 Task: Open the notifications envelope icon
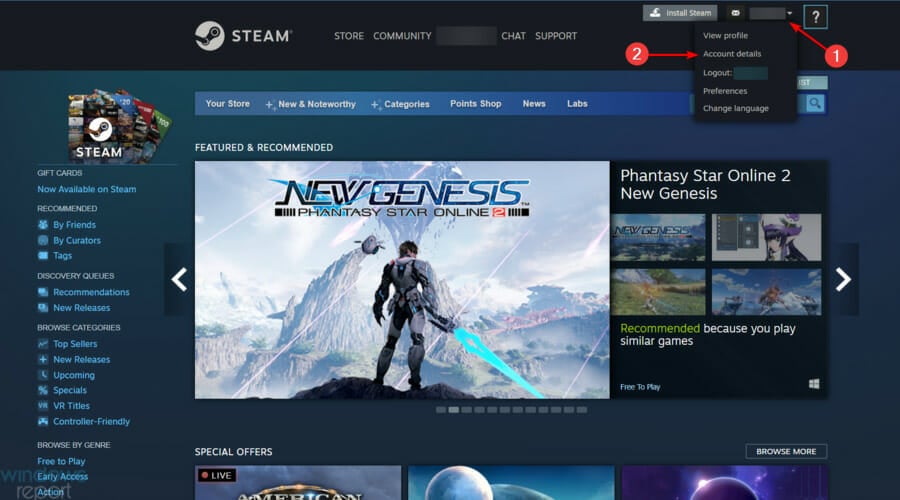coord(735,13)
